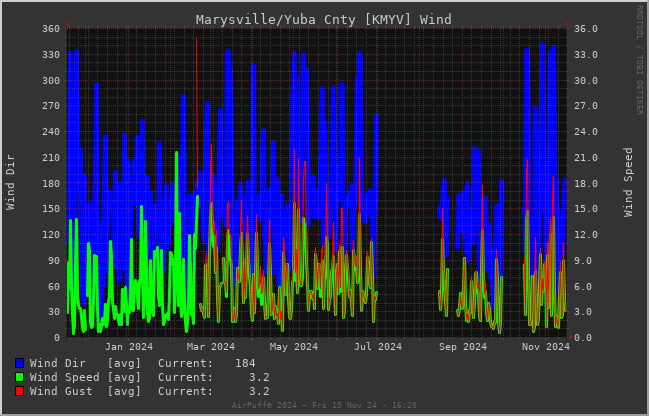649x416 pixels.
Task: Click the Wind Gust legend label
Action: [x=61, y=391]
